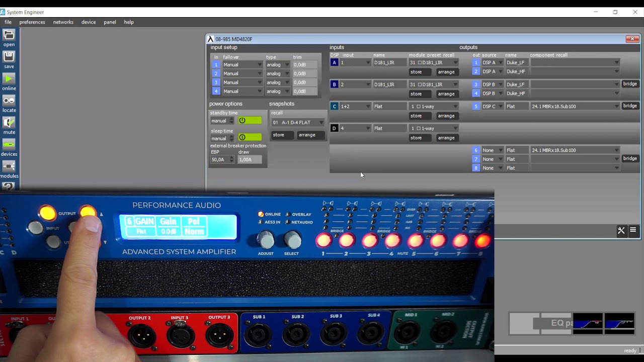
Task: Click the mute speaker icon
Action: tap(9, 122)
